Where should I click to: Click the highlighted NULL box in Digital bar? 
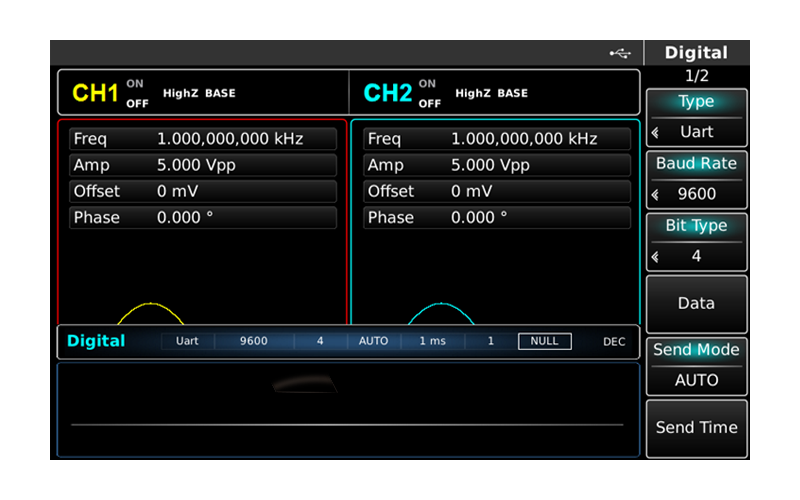pos(544,341)
